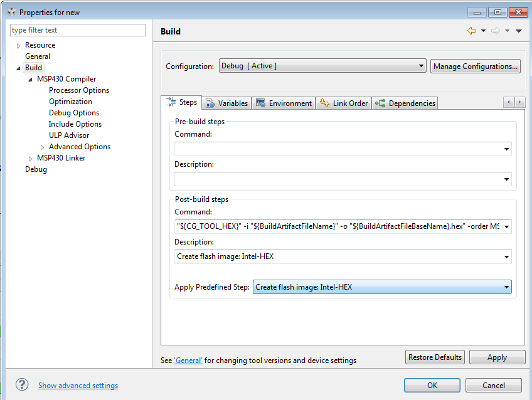This screenshot has height=400, width=532.
Task: Select Debug Options item
Action: [74, 113]
